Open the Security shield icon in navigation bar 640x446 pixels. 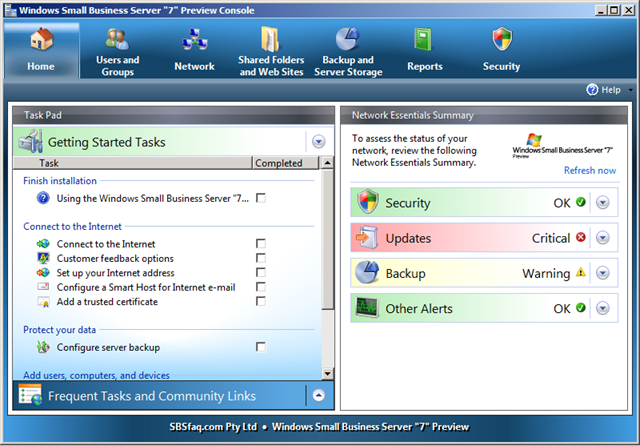(x=501, y=41)
